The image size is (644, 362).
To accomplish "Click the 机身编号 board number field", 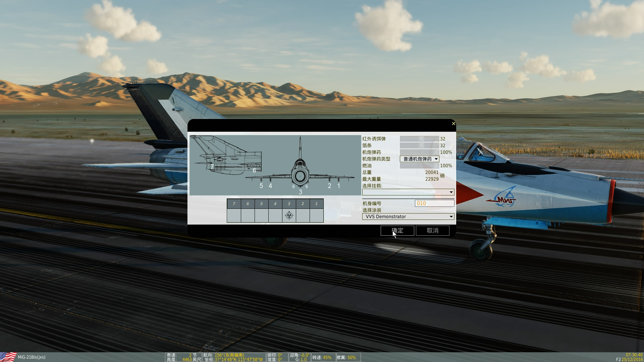I will pos(434,203).
